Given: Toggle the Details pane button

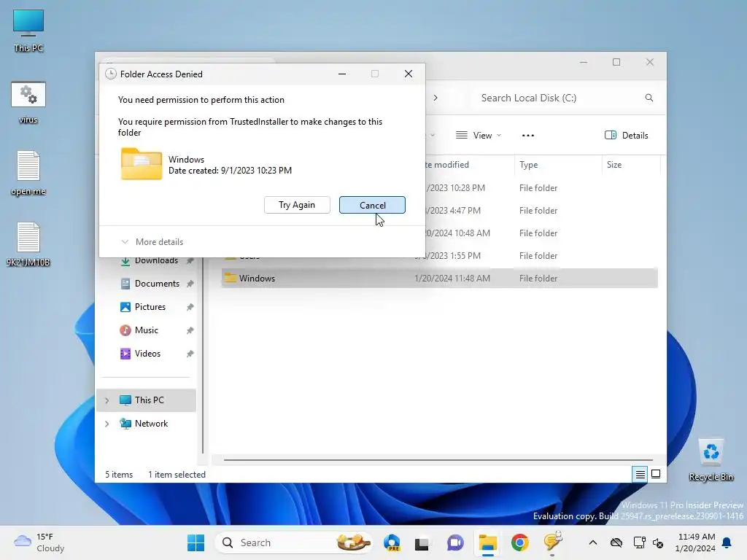Looking at the screenshot, I should tap(626, 135).
